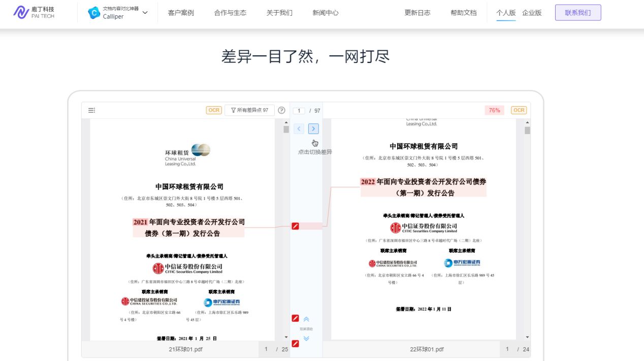644x361 pixels.
Task: Open the 关于我们 menu item
Action: point(279,13)
